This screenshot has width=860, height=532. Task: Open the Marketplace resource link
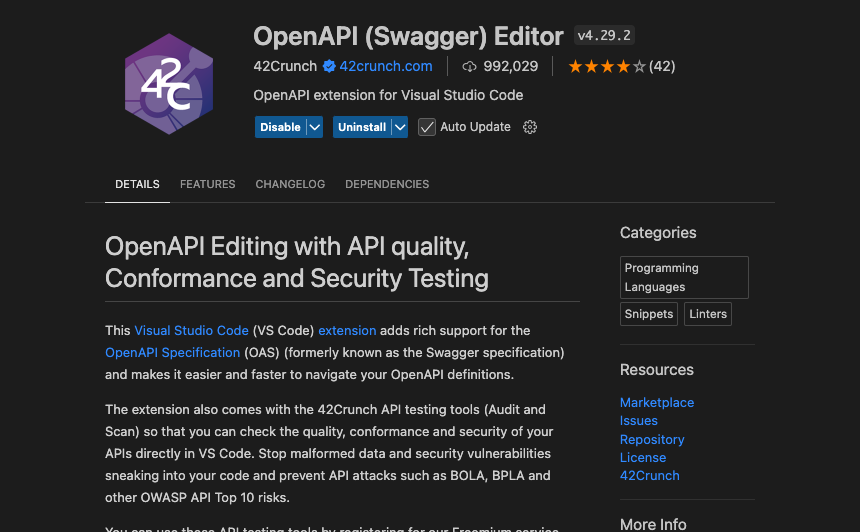click(x=657, y=403)
